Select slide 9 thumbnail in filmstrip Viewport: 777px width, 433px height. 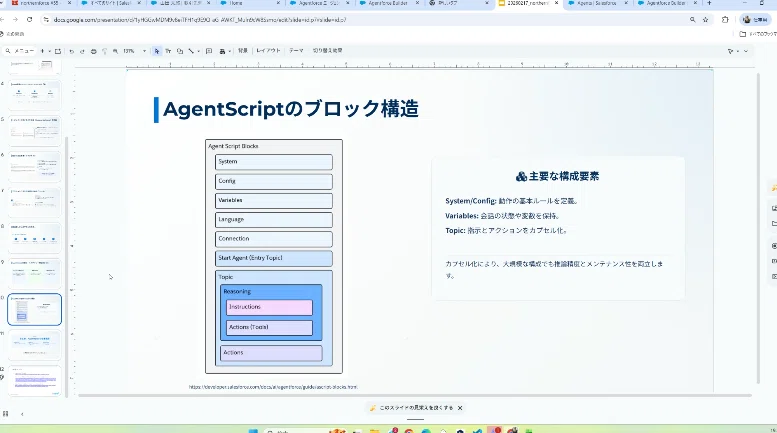pyautogui.click(x=34, y=274)
